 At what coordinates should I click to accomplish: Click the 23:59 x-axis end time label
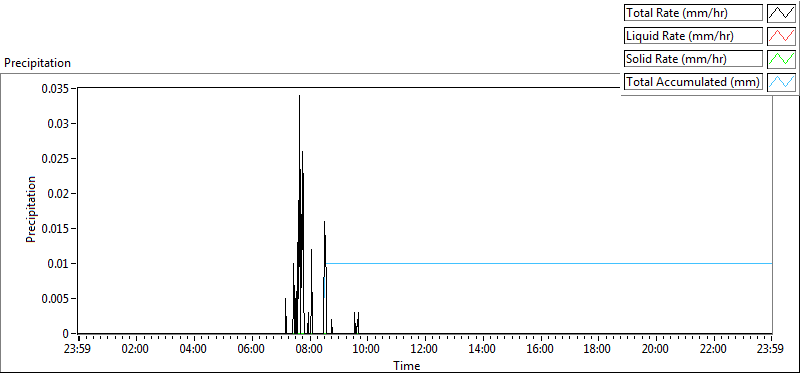pos(771,350)
